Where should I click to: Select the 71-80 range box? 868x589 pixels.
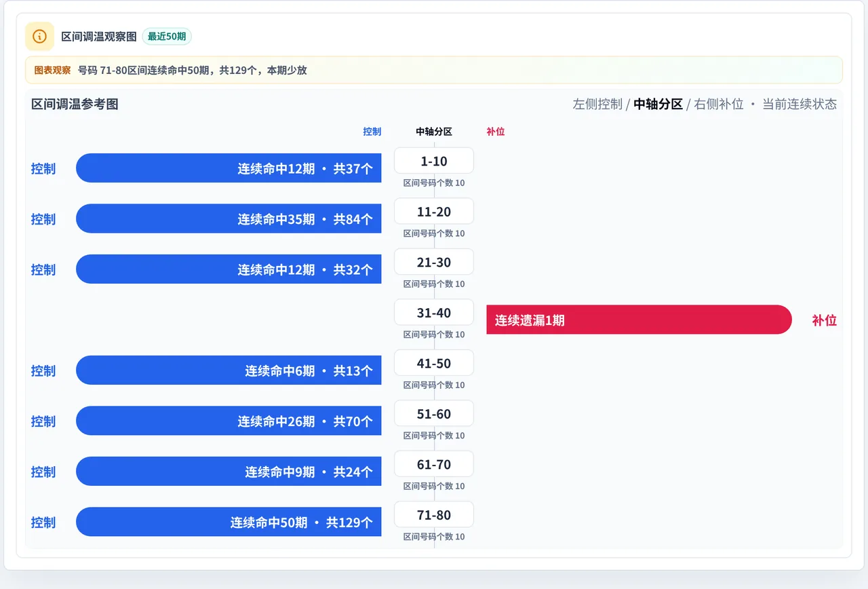click(x=434, y=515)
